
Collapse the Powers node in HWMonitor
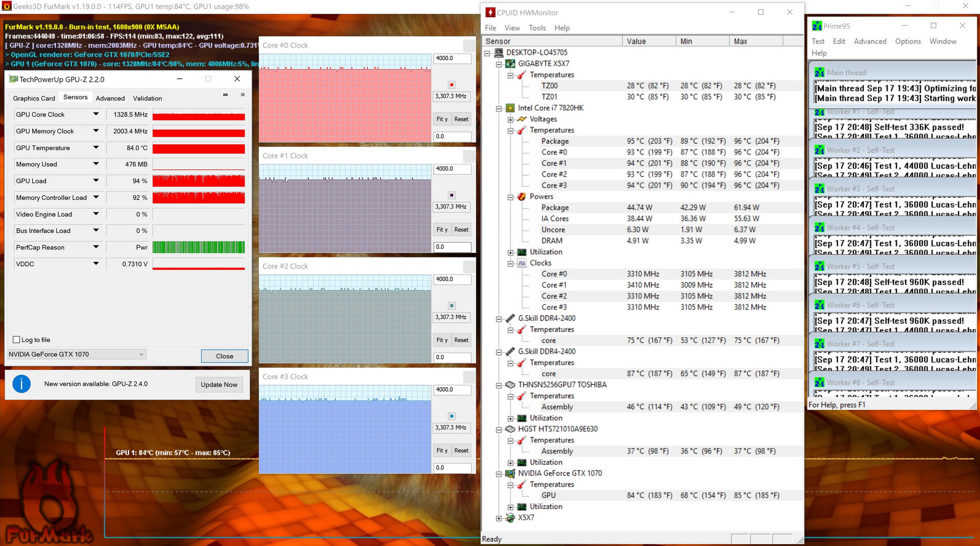pyautogui.click(x=510, y=197)
